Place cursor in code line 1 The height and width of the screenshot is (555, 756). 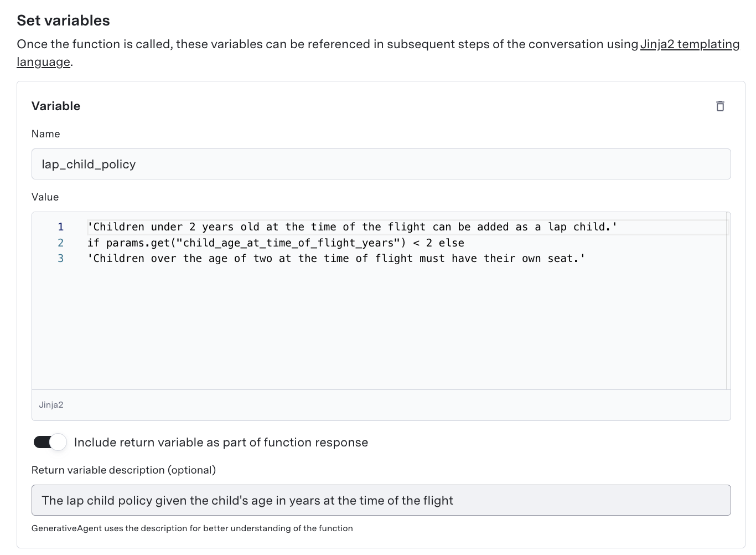[352, 227]
